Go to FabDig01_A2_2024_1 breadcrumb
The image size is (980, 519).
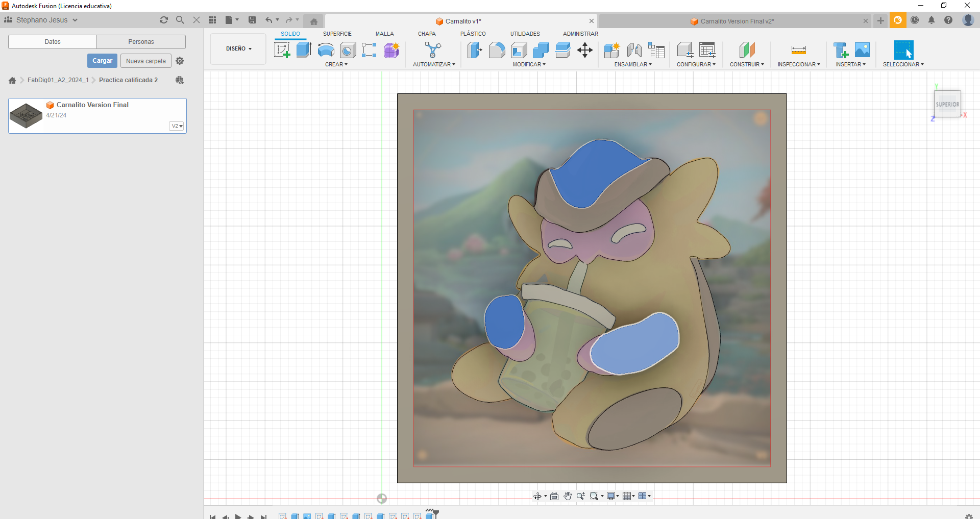pos(58,80)
